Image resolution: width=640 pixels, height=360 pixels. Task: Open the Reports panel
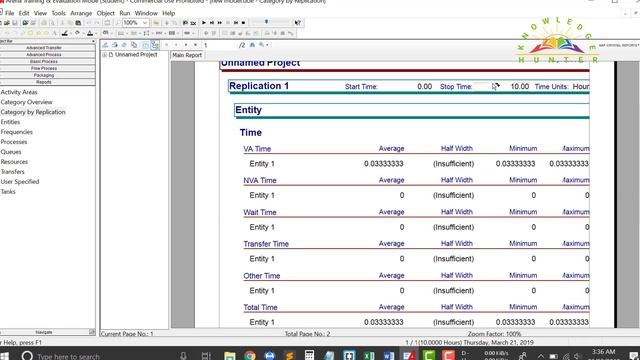tap(47, 82)
